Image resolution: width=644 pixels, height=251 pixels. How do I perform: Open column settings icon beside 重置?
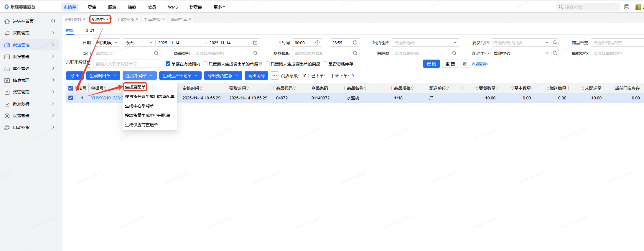[465, 64]
